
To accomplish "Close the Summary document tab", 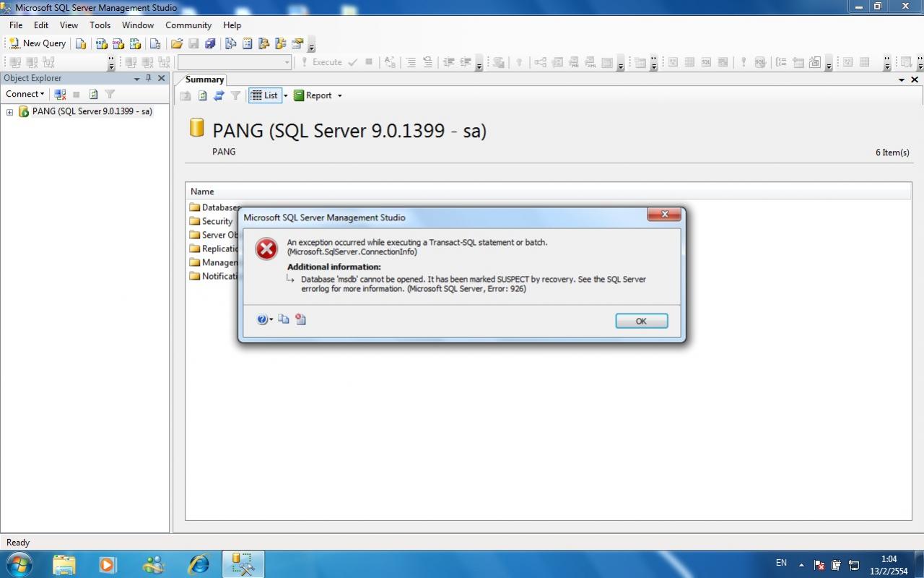I will [x=915, y=79].
